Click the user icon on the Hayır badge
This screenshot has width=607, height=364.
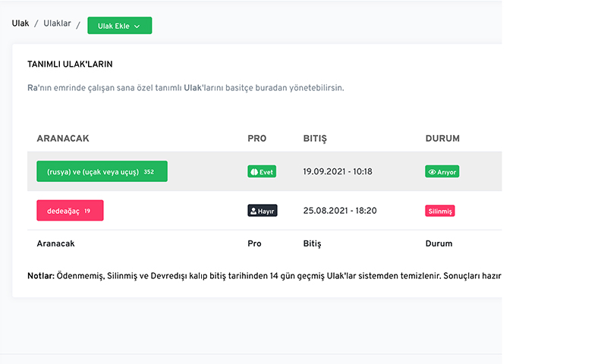[x=253, y=211]
